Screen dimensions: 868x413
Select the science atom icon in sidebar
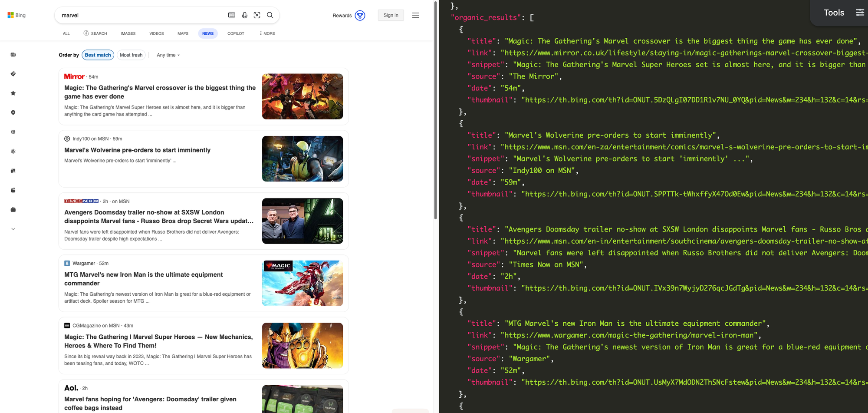click(x=13, y=152)
